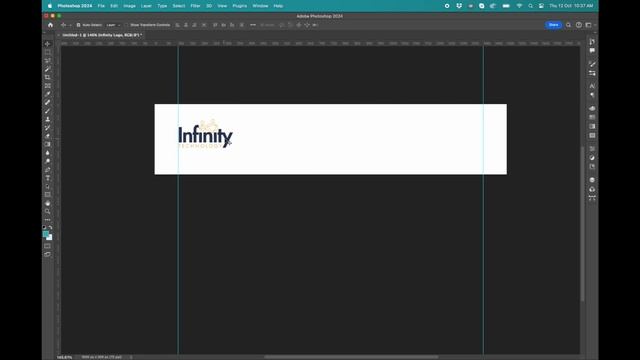The width and height of the screenshot is (640, 360).
Task: Toggle Show Transform Controls checkbox
Action: (x=127, y=25)
